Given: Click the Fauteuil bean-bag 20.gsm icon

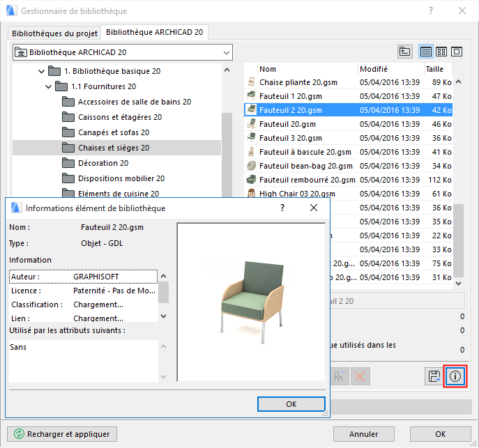Looking at the screenshot, I should coord(251,166).
